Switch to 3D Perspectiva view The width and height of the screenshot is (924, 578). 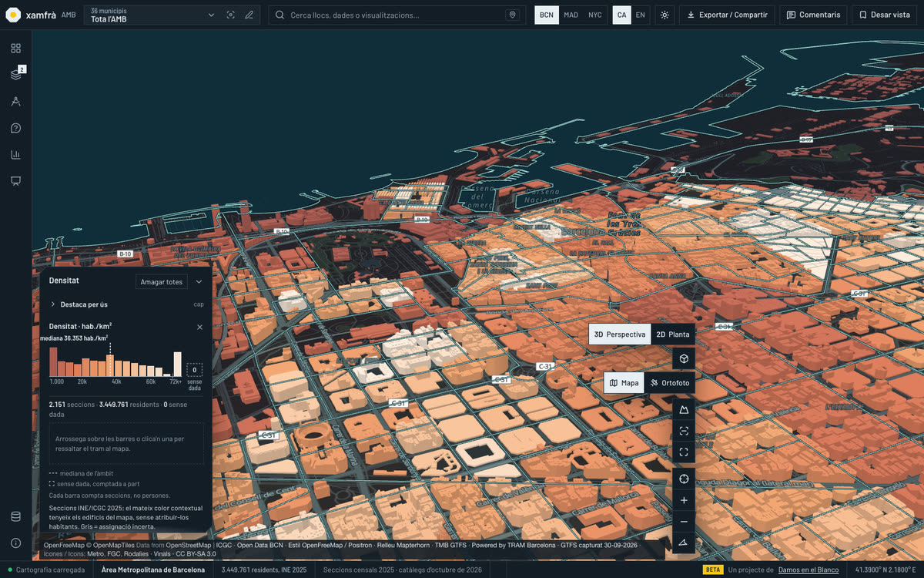(x=620, y=334)
